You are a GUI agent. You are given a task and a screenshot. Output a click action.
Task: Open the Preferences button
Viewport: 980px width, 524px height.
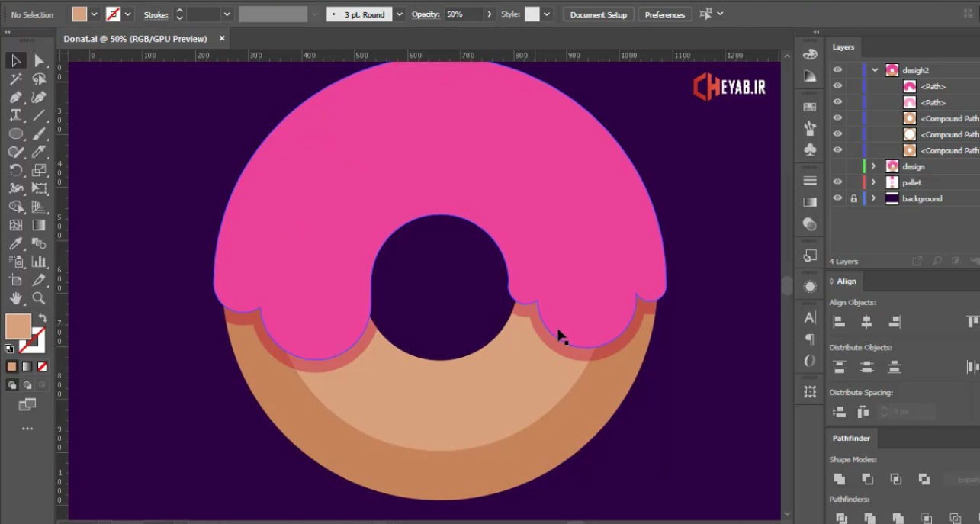[x=665, y=14]
